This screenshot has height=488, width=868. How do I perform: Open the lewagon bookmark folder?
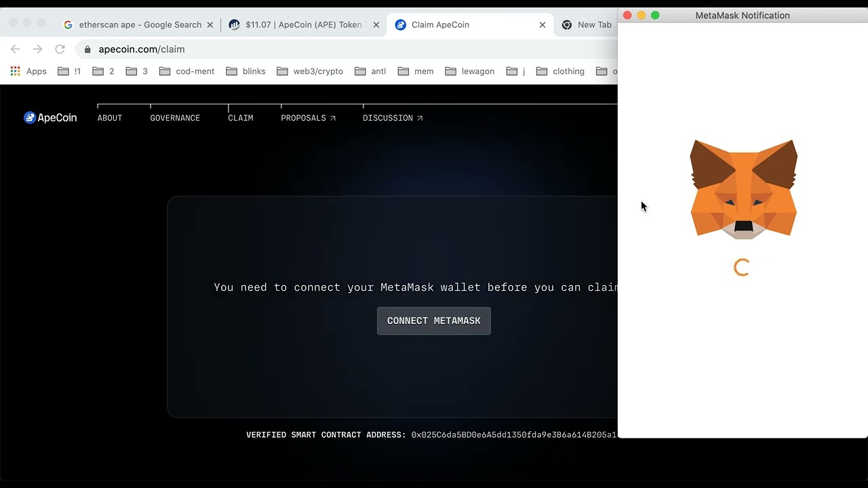coord(470,71)
